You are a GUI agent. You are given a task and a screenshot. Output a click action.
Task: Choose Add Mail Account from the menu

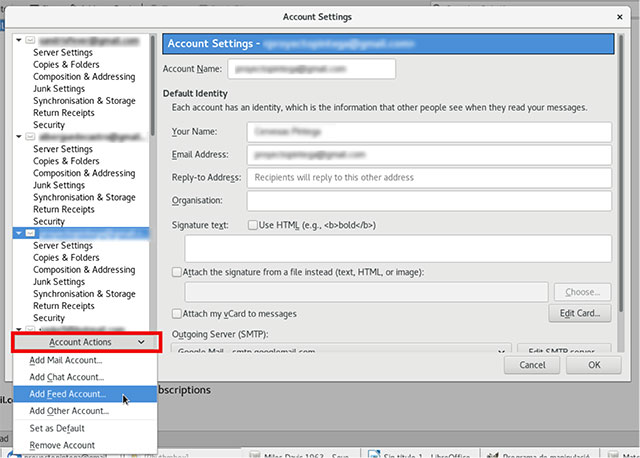tap(85, 360)
